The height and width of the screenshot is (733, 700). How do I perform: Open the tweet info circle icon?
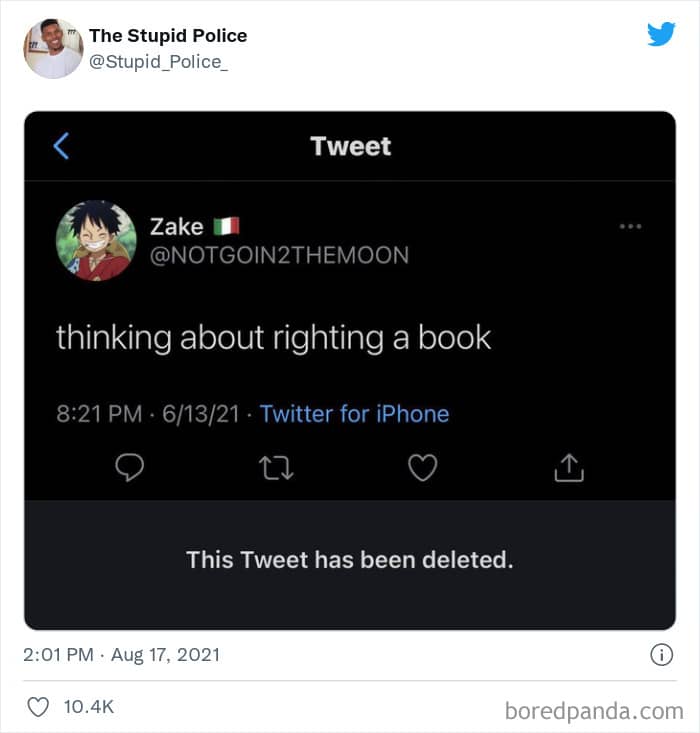click(661, 654)
